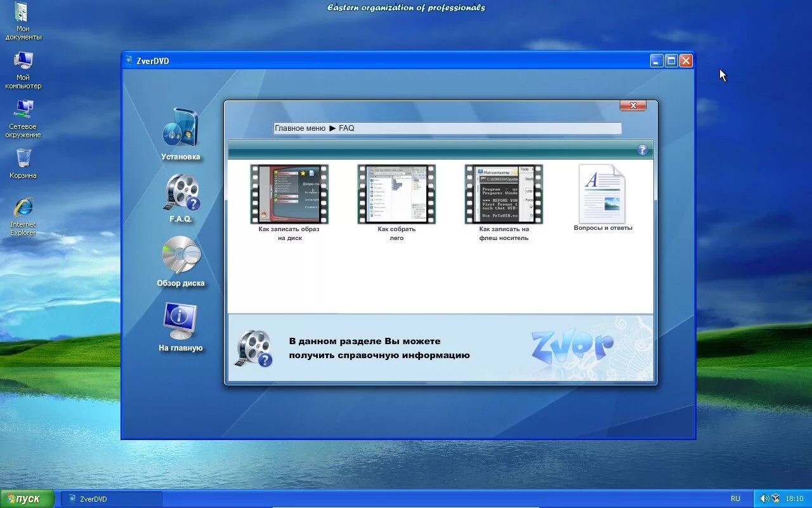Screen dimensions: 812x508
Task: Switch RU language indicator in tray
Action: tap(735, 499)
